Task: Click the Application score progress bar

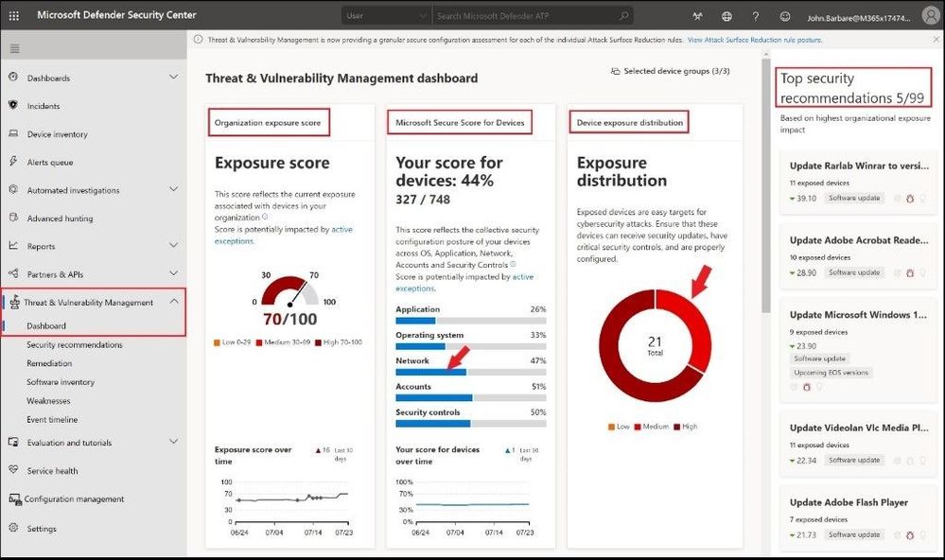Action: coord(471,321)
